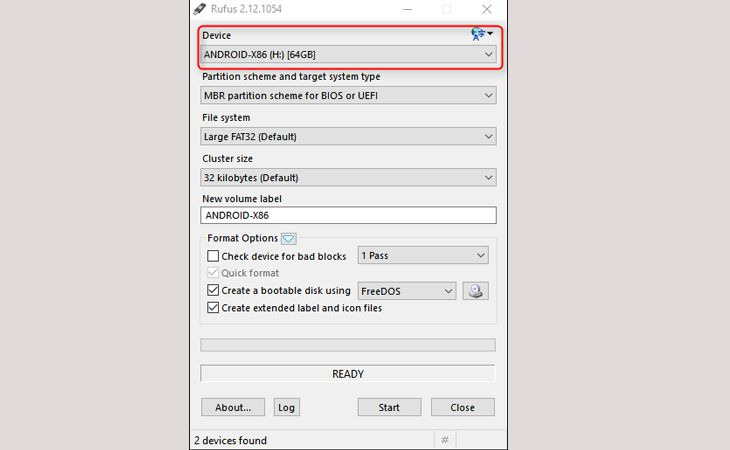
Task: Click the Rufus USB icon in title bar
Action: [200, 9]
